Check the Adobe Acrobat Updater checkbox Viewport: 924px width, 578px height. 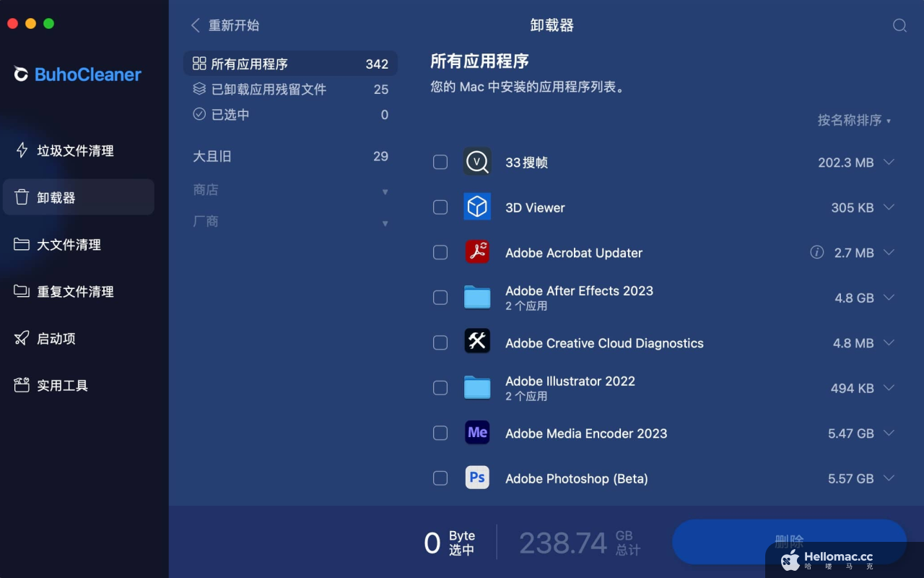pyautogui.click(x=440, y=253)
